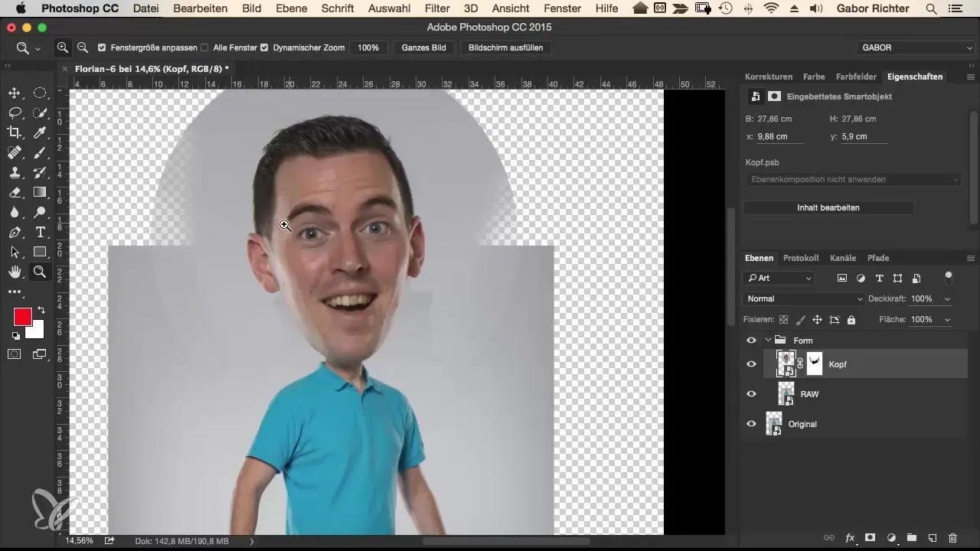Activate the Type tool
980x551 pixels.
coord(40,232)
